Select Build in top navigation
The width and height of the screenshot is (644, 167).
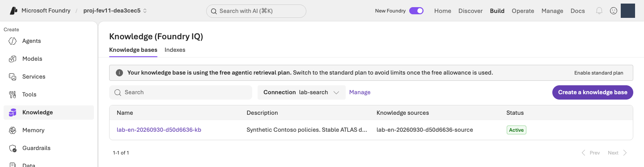click(x=497, y=11)
